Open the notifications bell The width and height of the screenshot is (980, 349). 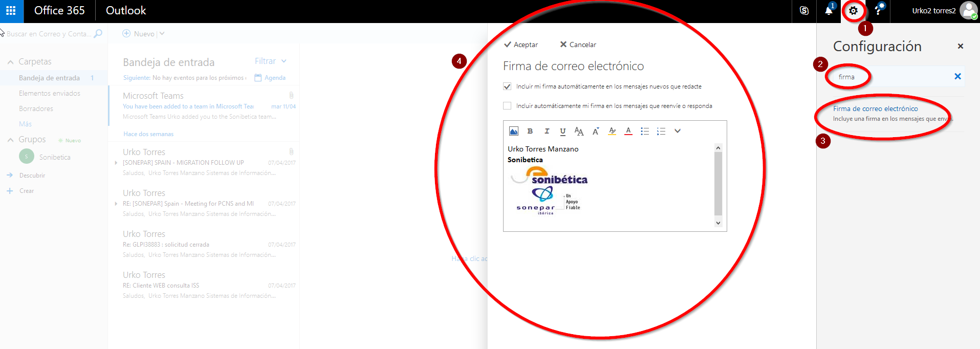pyautogui.click(x=829, y=11)
